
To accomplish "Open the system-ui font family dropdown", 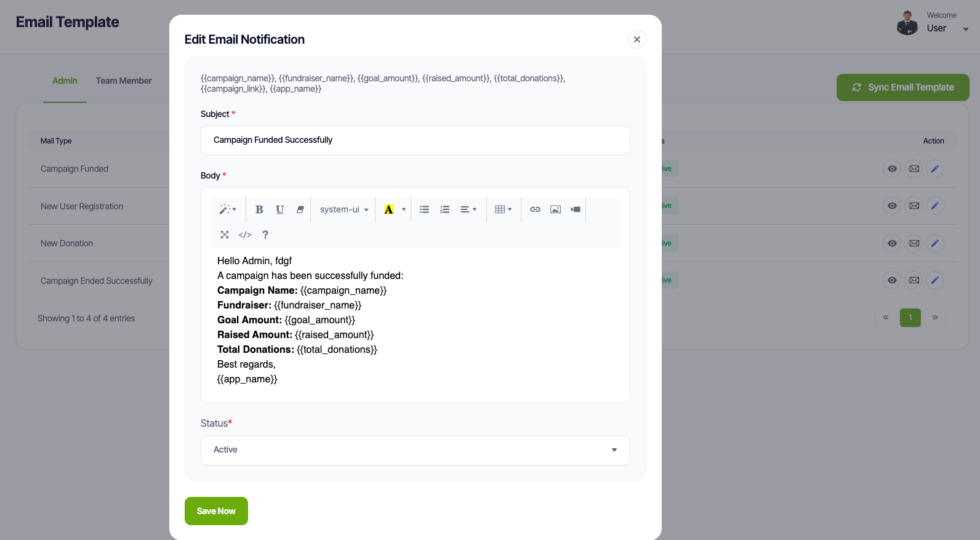I will coord(344,209).
